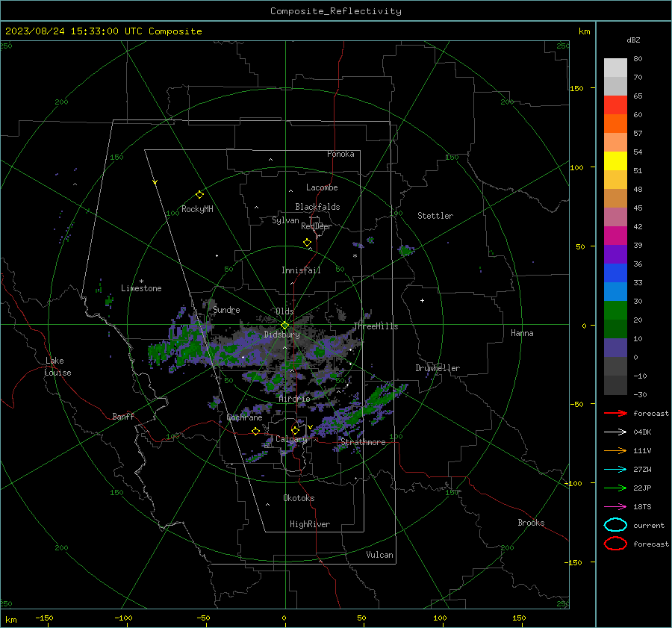
Task: Click the magenta 18TS arrow icon
Action: 615,507
